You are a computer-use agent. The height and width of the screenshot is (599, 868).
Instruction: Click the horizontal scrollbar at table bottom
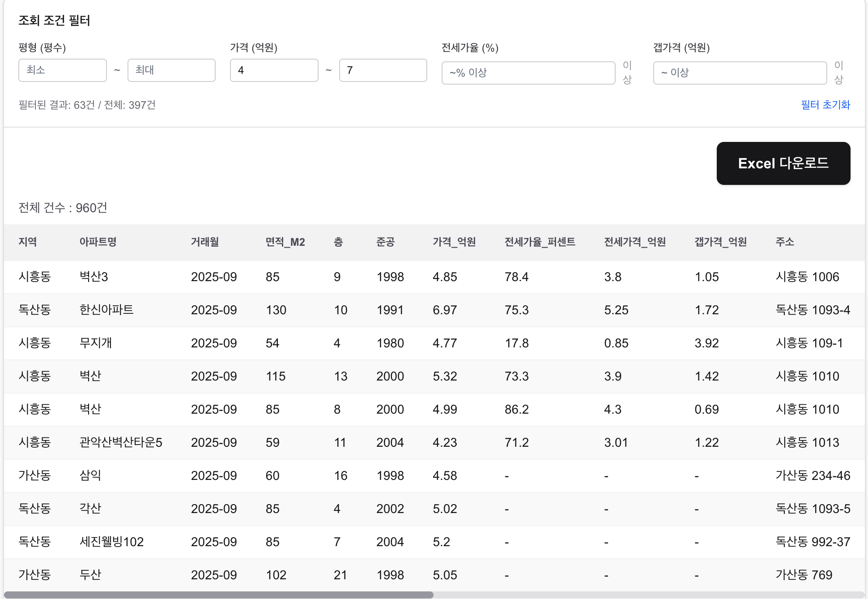tap(218, 595)
